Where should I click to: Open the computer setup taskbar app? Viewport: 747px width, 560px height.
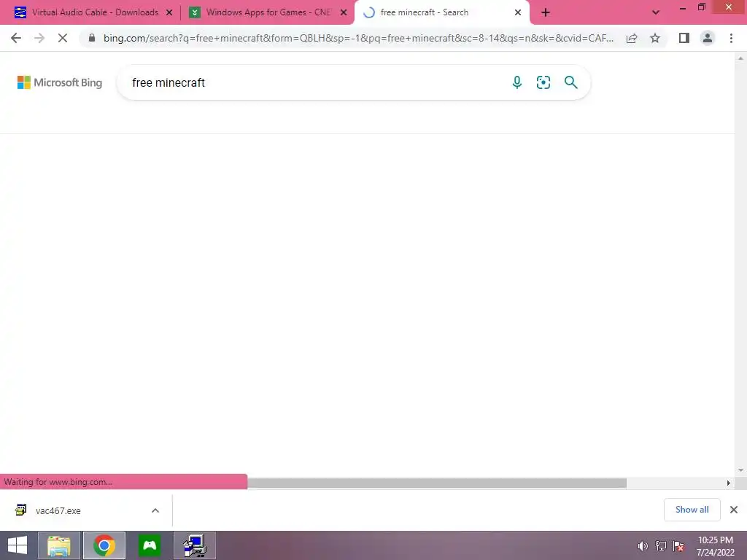[195, 545]
